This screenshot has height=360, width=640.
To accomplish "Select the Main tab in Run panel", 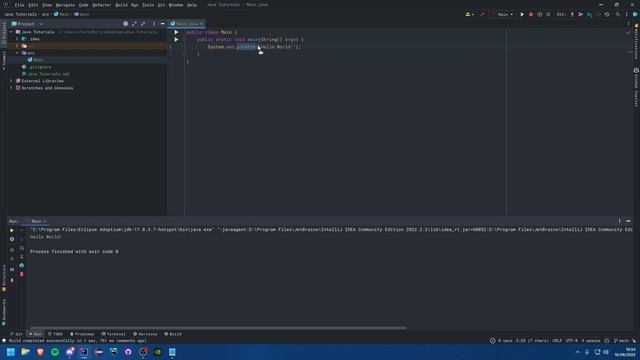I will pos(36,221).
